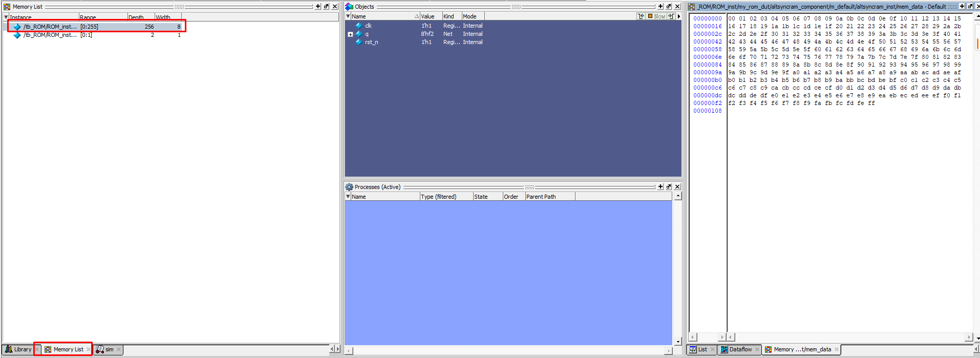Screen dimensions: 980x358
Task: Click the State column header in Processes
Action: [x=487, y=197]
